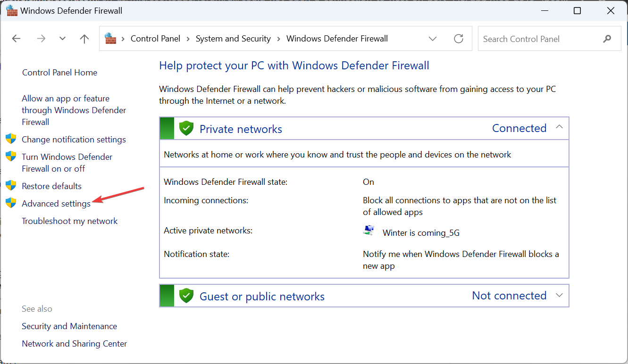Collapse the Private networks section

coord(560,127)
